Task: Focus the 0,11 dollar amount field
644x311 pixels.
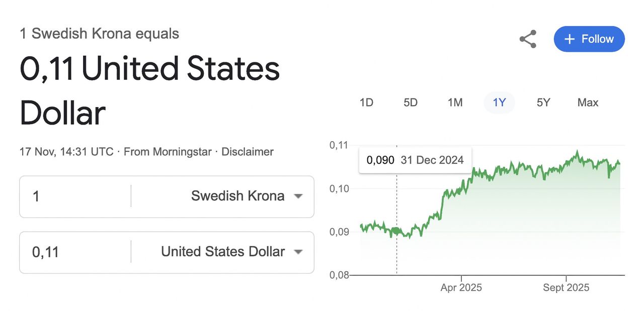Action: (75, 252)
